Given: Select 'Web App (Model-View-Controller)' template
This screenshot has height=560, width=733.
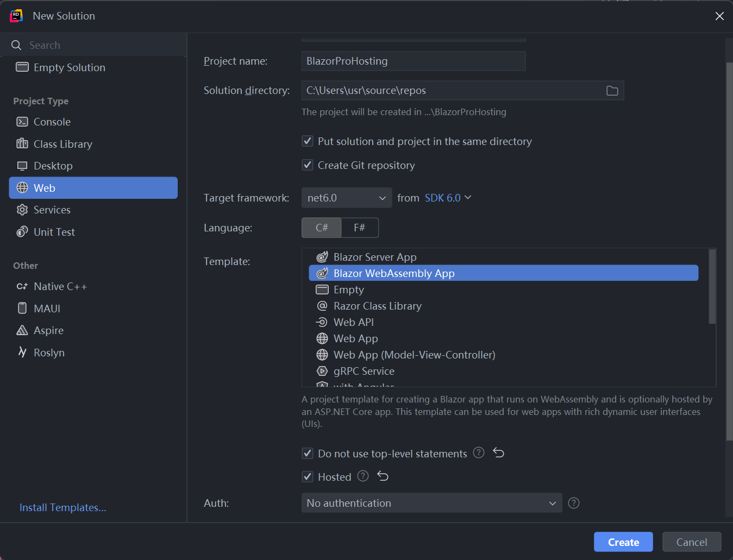Looking at the screenshot, I should tap(415, 355).
